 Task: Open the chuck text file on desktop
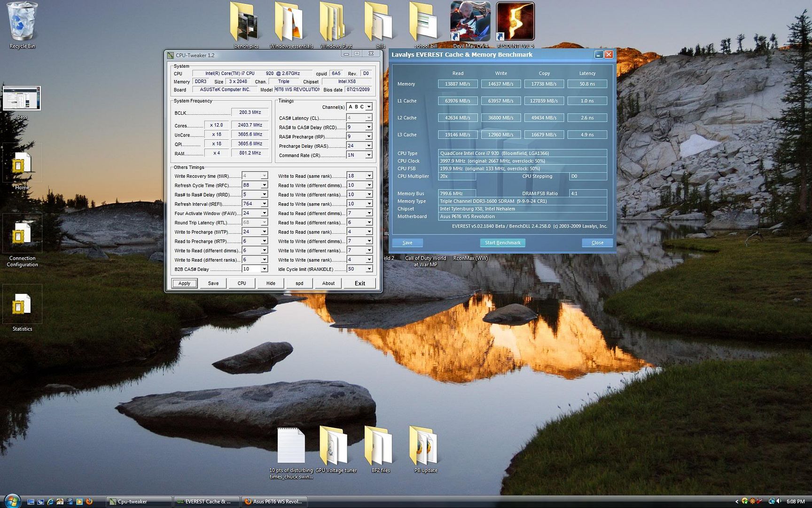(291, 452)
